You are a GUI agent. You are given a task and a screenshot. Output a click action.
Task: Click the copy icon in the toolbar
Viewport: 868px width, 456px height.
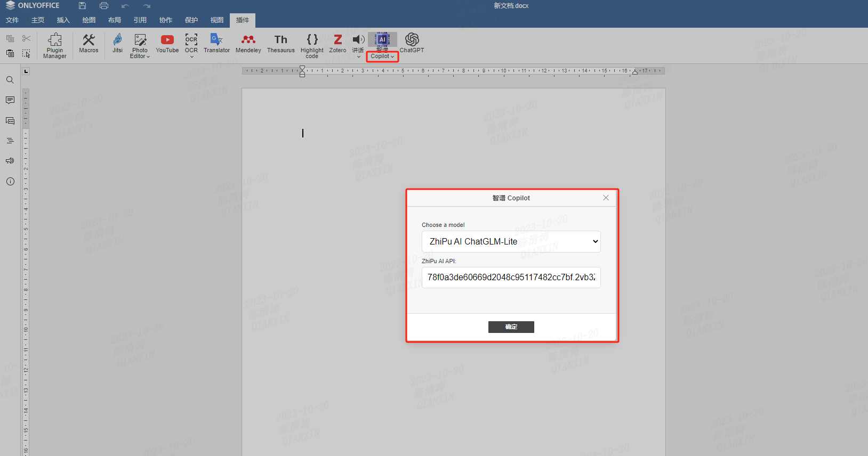pos(10,38)
